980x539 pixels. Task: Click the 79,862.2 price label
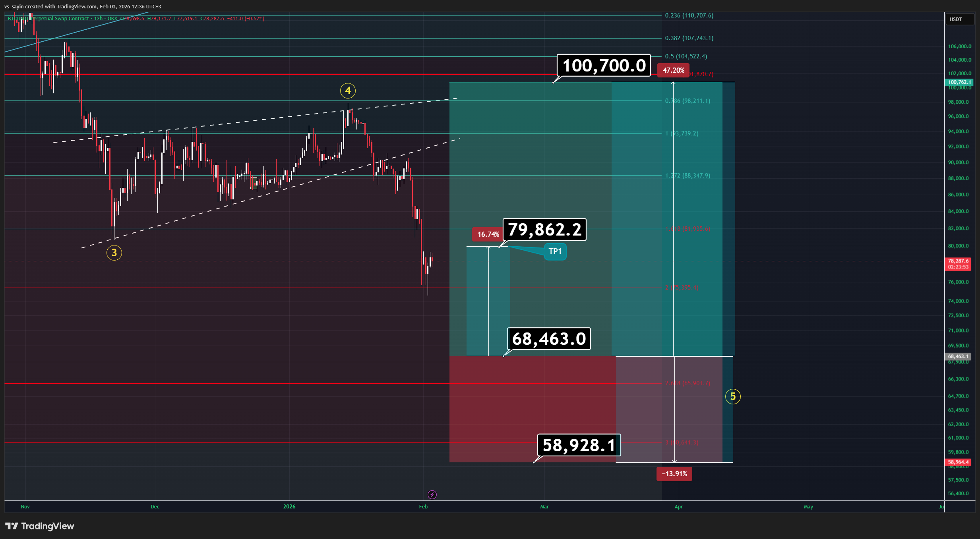coord(544,230)
